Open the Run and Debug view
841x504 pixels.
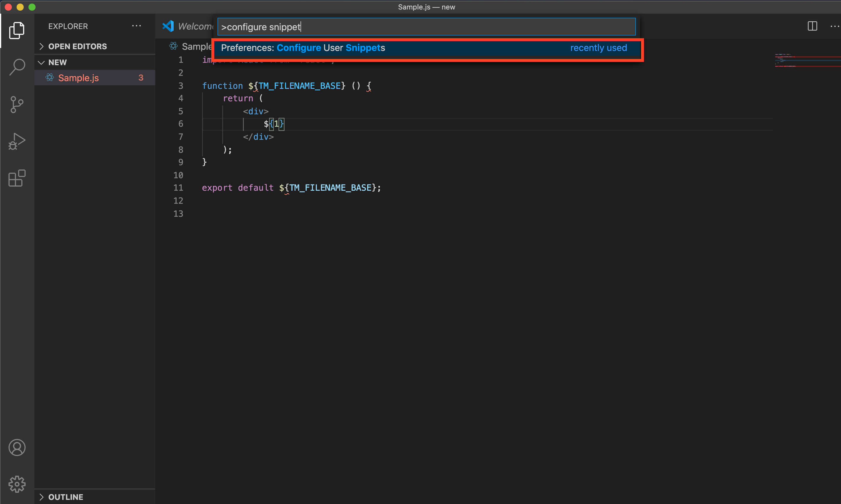(17, 141)
